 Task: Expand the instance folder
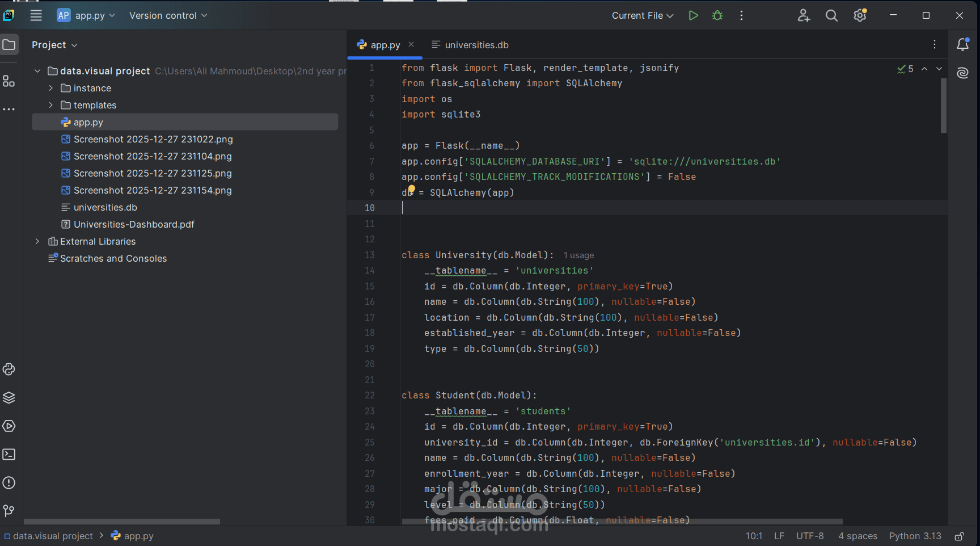click(x=51, y=88)
